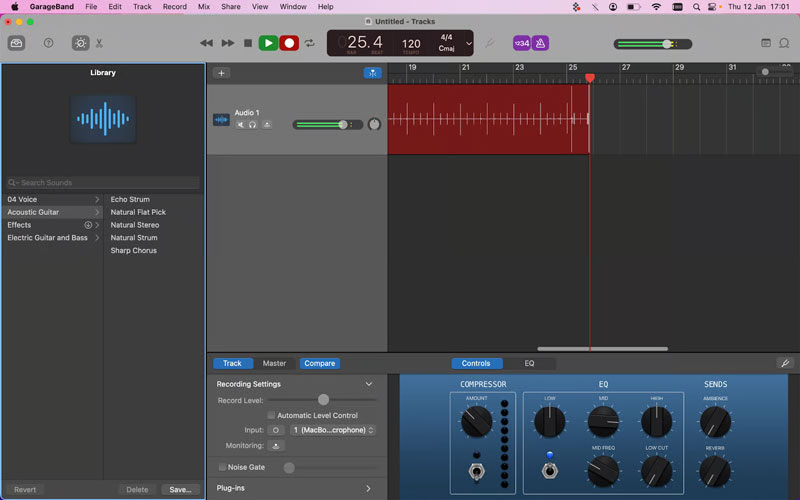Open Quick Help question mark button

coord(48,43)
